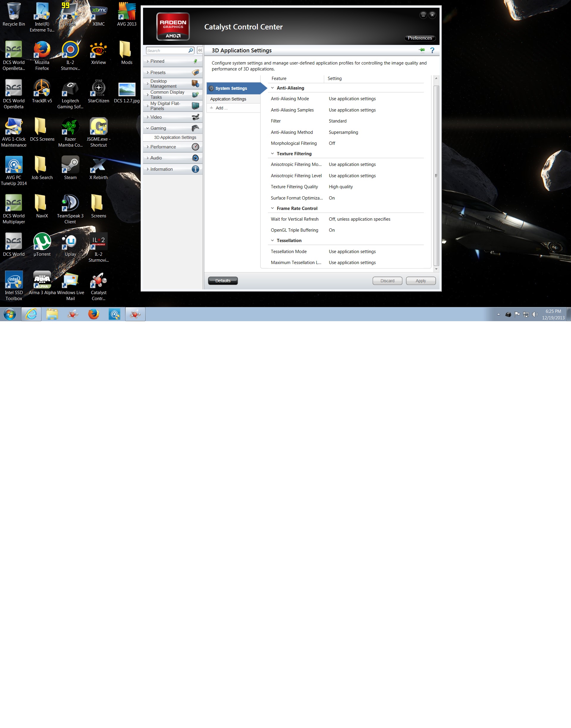Expand the Performance section

(148, 147)
